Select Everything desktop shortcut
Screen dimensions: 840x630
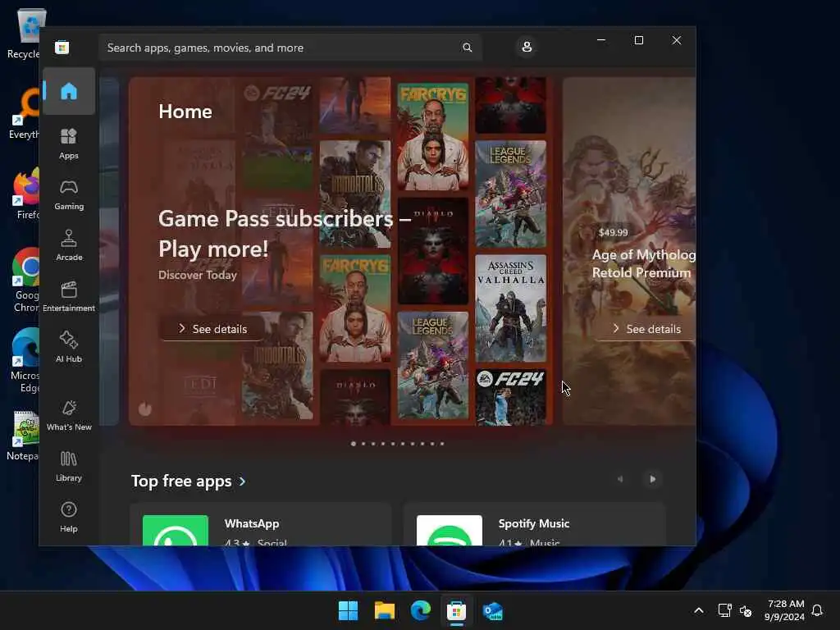coord(24,113)
